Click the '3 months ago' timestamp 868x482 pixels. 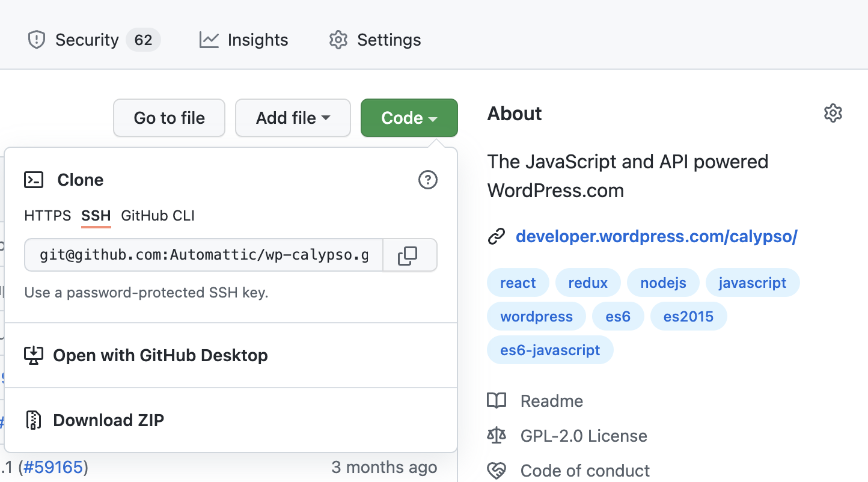(x=384, y=467)
